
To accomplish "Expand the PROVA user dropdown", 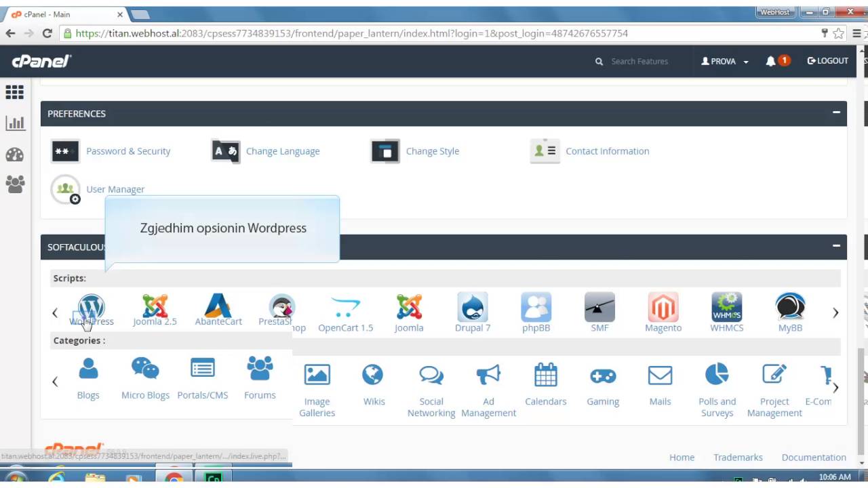I will [x=725, y=61].
